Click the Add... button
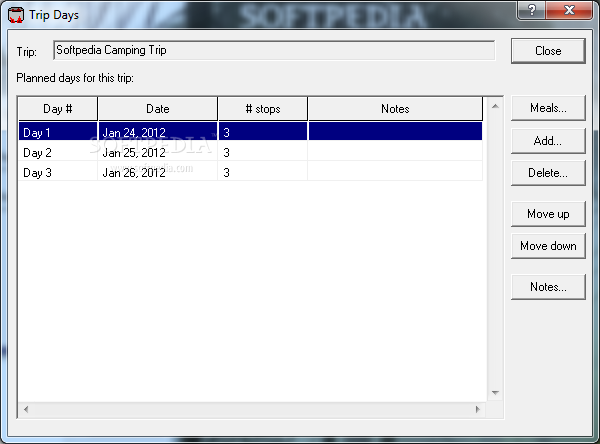Image resolution: width=600 pixels, height=444 pixels. [548, 141]
